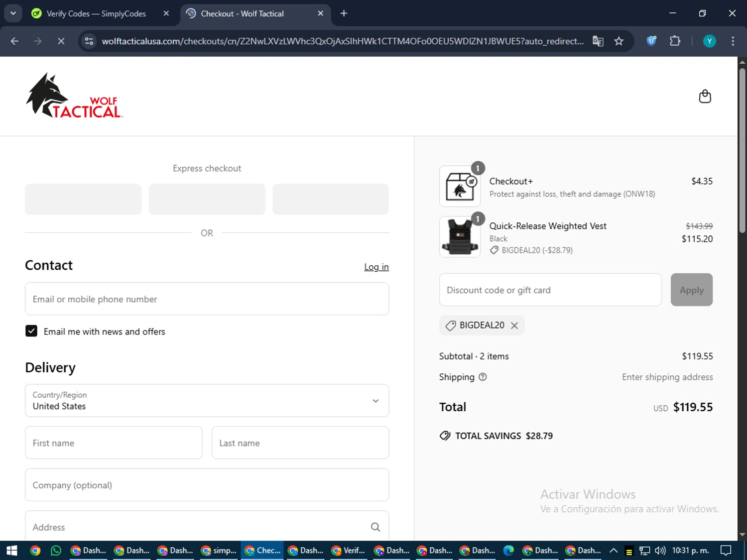Open the Extensions puzzle menu
The width and height of the screenshot is (747, 560).
(675, 41)
